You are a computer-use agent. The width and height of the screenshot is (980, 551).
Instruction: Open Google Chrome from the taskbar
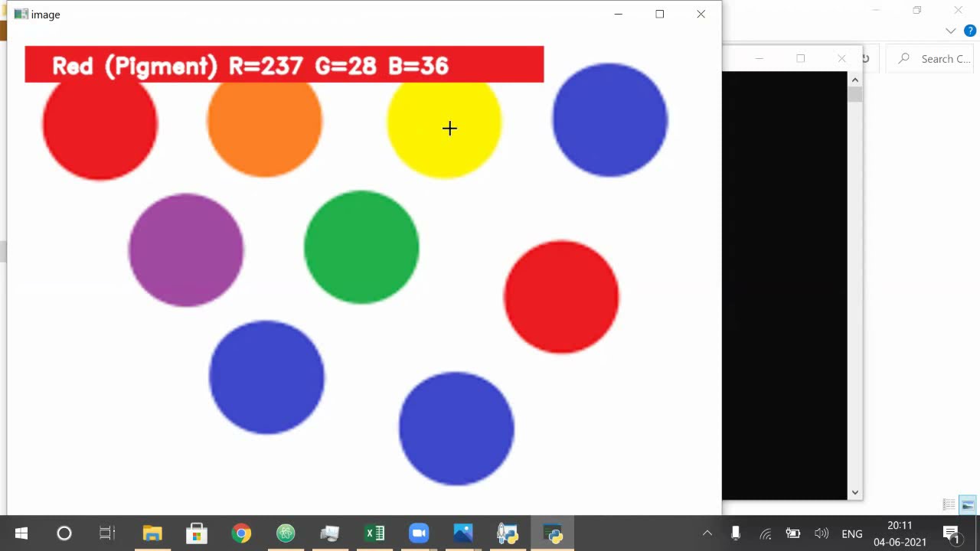(241, 533)
